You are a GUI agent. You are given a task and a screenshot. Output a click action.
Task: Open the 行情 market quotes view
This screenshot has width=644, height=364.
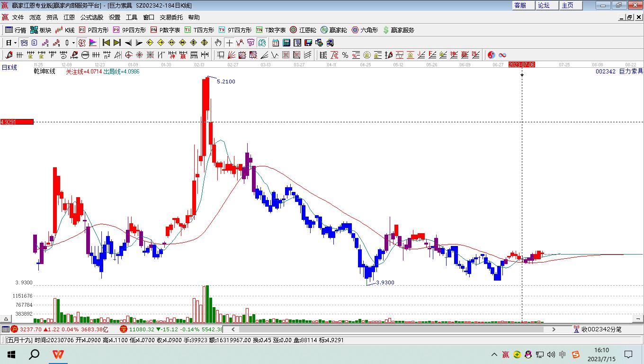pos(16,30)
